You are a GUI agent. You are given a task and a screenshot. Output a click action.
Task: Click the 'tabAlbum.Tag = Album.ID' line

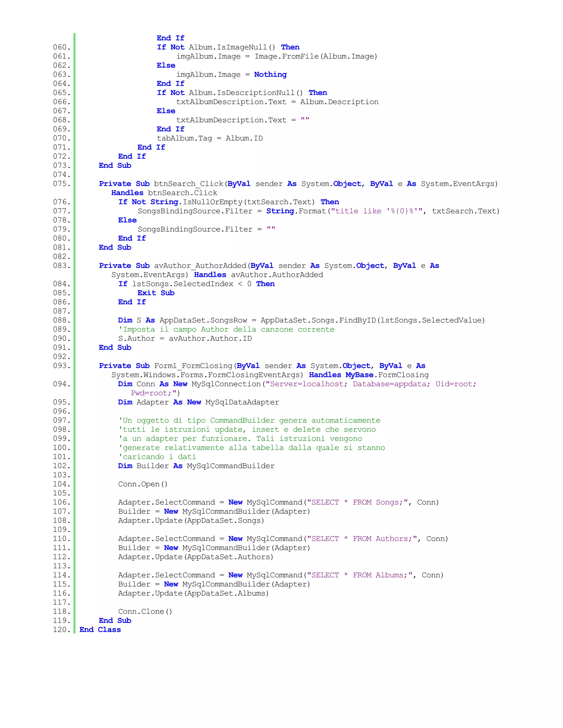click(210, 138)
